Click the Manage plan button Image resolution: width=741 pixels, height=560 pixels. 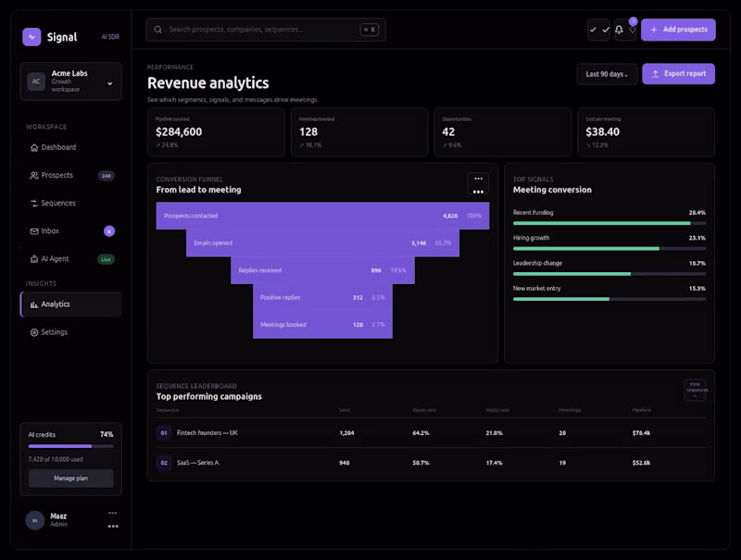pyautogui.click(x=71, y=479)
